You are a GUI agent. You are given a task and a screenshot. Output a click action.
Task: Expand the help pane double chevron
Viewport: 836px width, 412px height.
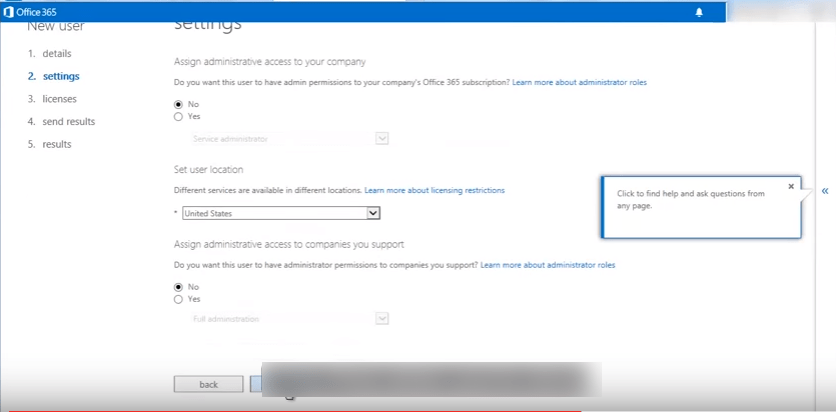(825, 191)
